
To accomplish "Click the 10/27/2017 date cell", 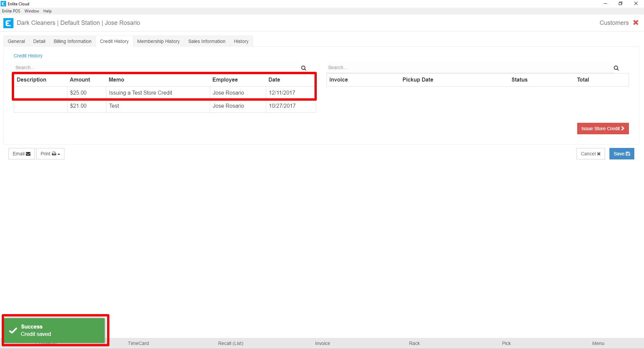I will tap(291, 106).
